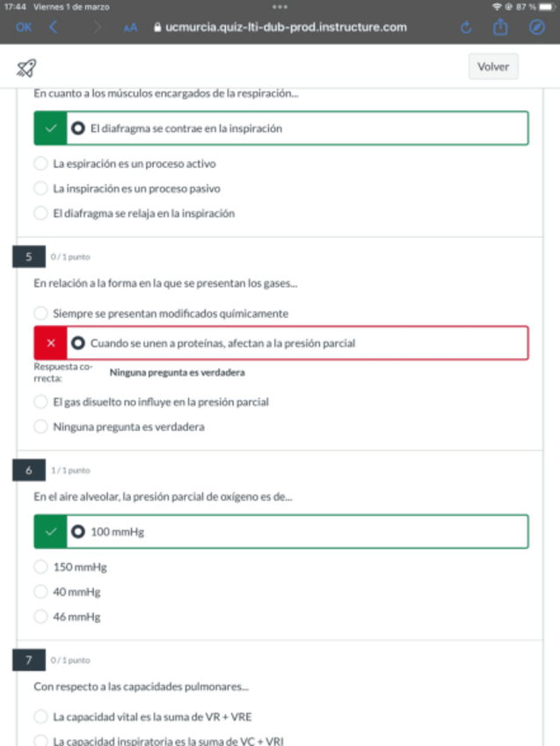This screenshot has width=560, height=746.
Task: Choose "El diafragma se relaja en la inspiración"
Action: [40, 213]
